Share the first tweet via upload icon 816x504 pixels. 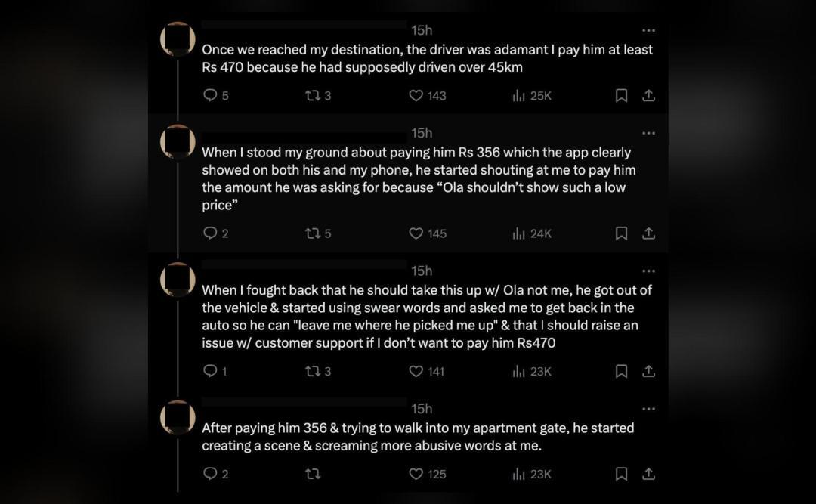648,95
